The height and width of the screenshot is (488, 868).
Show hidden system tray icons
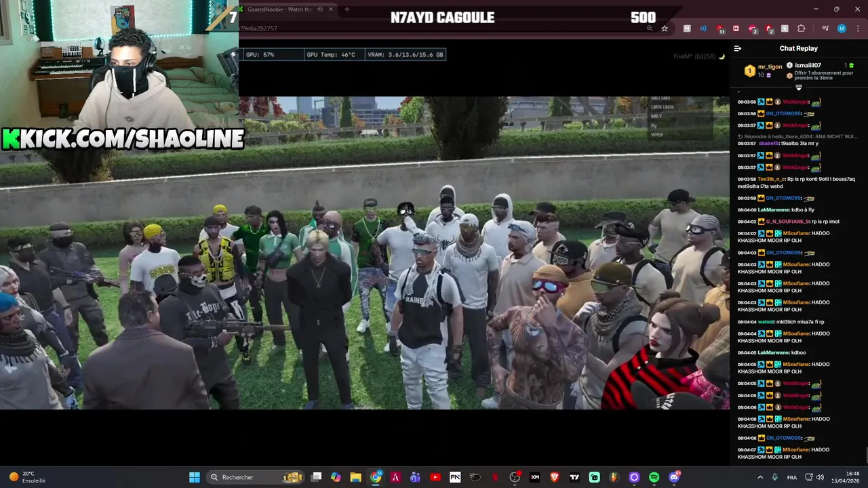click(x=759, y=477)
